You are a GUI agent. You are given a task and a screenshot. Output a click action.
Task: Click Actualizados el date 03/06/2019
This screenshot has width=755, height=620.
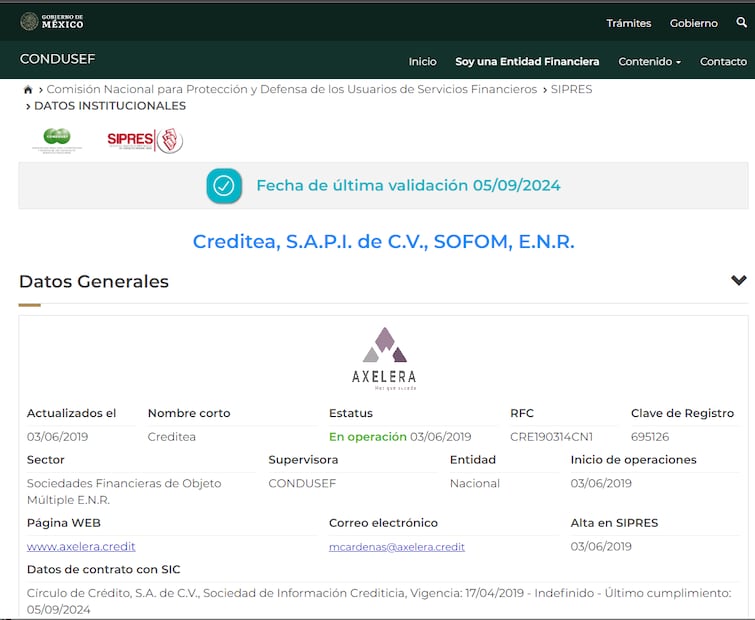point(57,437)
